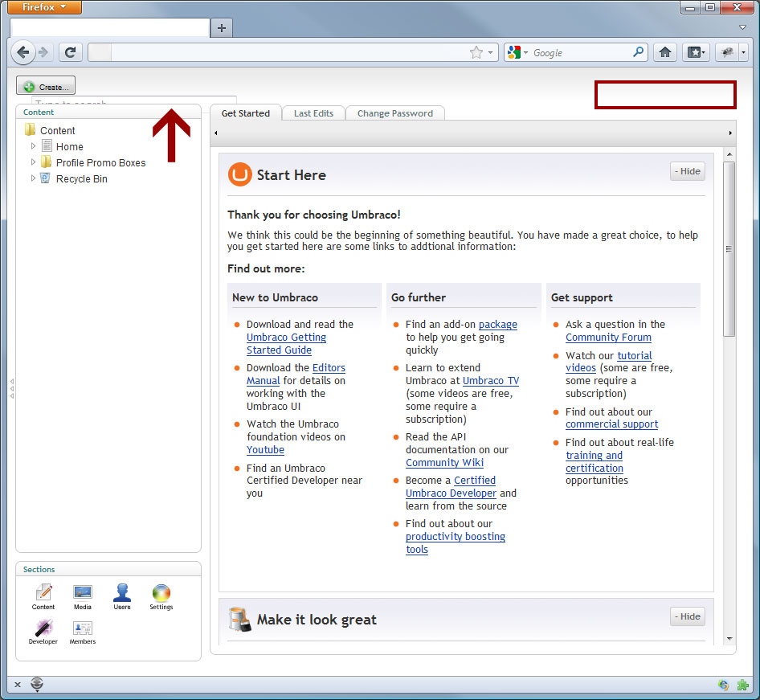Screen dimensions: 760x700
Task: Click the browser reload icon
Action: pos(70,52)
